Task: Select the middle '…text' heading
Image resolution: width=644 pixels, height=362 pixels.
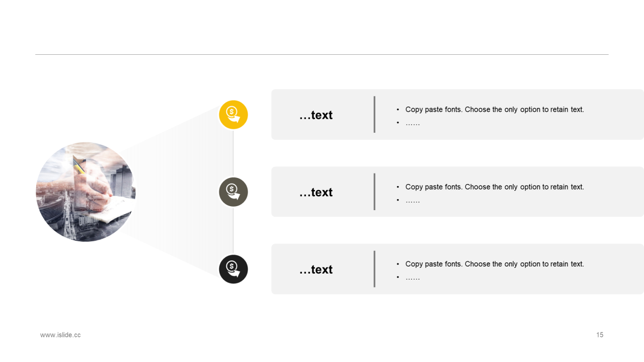Action: (316, 193)
